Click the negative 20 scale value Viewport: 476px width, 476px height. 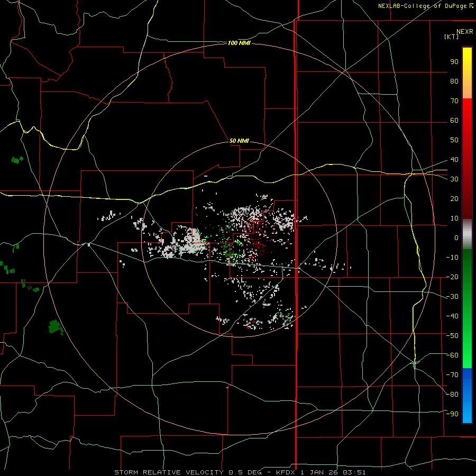[452, 277]
